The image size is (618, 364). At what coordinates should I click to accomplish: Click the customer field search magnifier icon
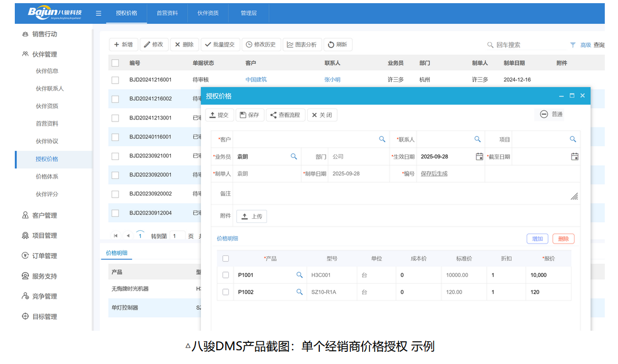click(382, 139)
